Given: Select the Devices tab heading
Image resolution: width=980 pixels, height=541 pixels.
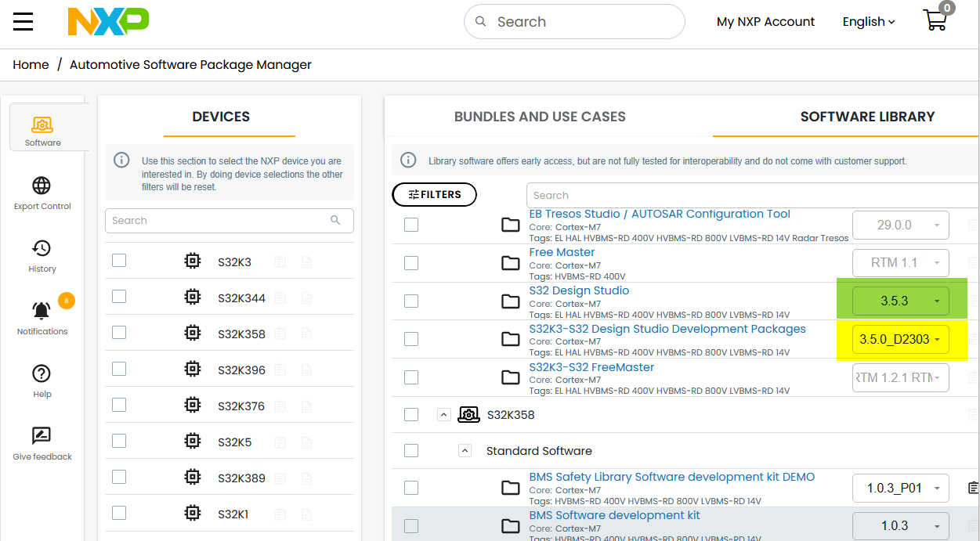Looking at the screenshot, I should tap(221, 117).
